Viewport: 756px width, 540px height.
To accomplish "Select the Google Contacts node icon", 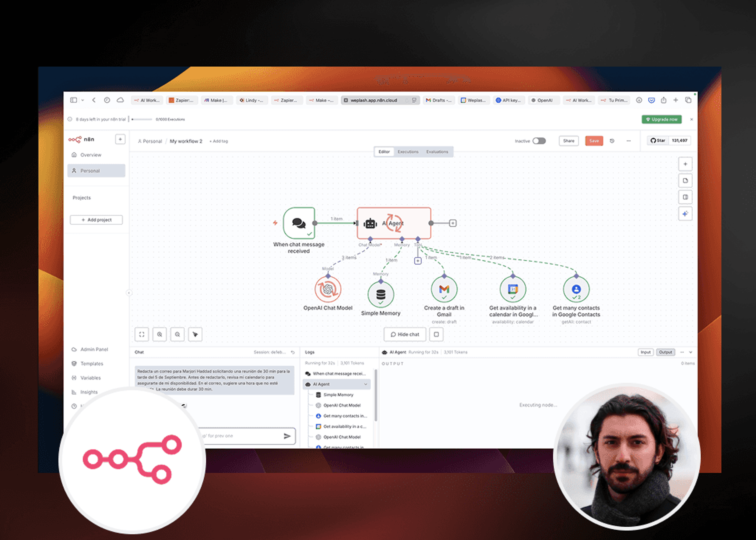I will (576, 289).
